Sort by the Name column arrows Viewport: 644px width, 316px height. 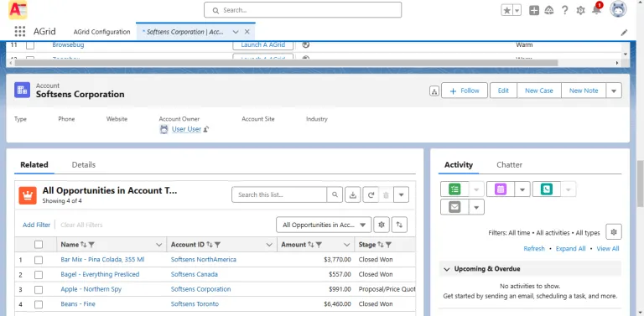point(83,245)
